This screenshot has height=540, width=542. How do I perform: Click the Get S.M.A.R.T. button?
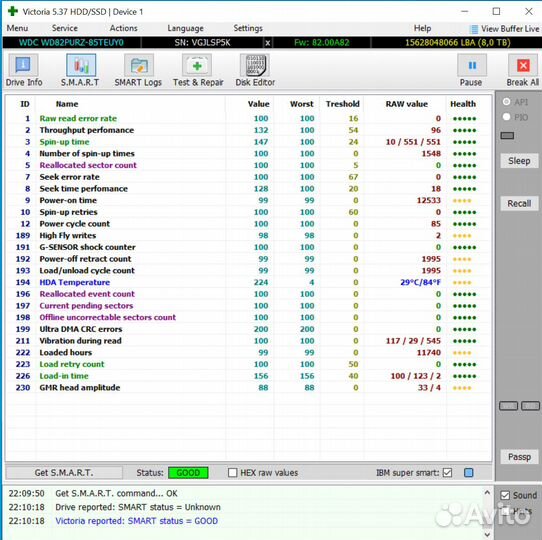[64, 473]
